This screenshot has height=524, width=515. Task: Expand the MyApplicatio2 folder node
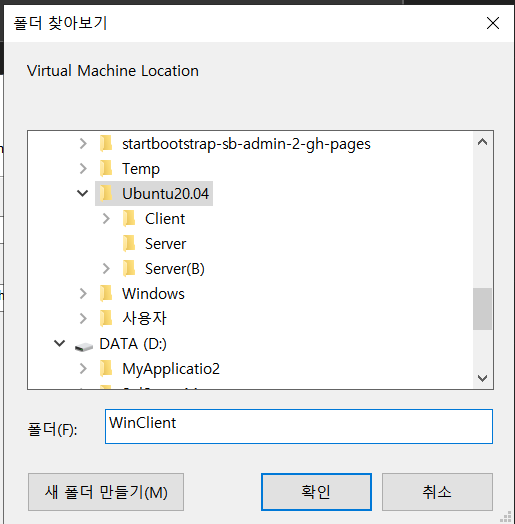click(x=83, y=368)
